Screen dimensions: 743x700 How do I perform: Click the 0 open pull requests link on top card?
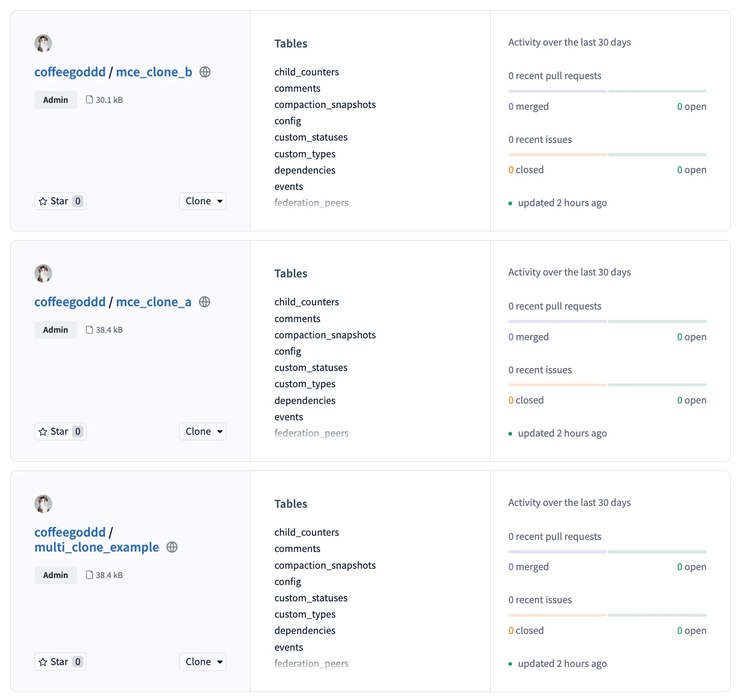point(692,106)
